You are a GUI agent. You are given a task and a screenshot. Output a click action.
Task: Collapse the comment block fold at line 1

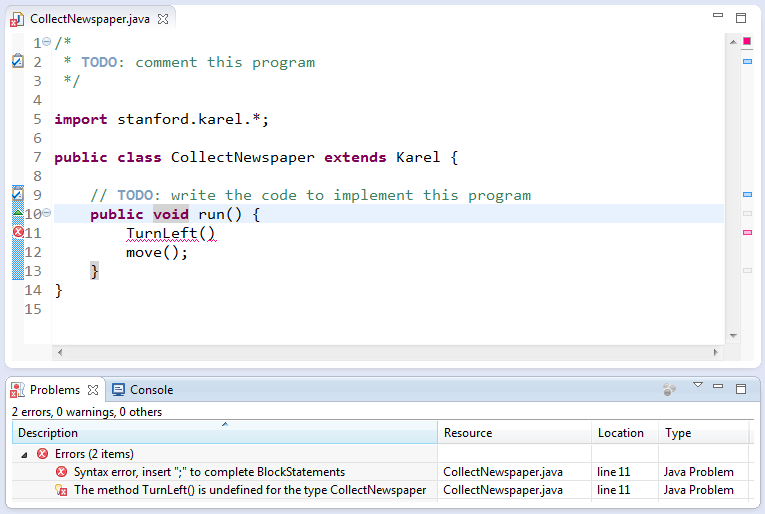(x=47, y=42)
